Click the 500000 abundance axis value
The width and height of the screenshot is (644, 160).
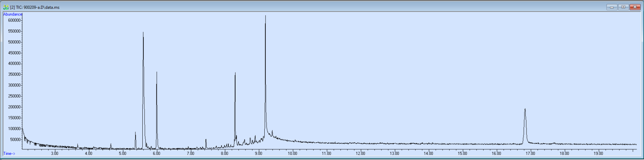pyautogui.click(x=14, y=42)
